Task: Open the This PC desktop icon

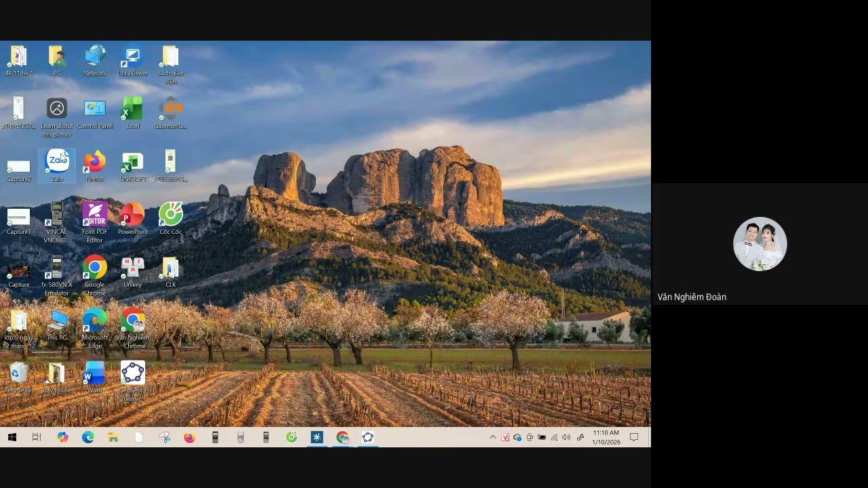Action: (x=57, y=325)
